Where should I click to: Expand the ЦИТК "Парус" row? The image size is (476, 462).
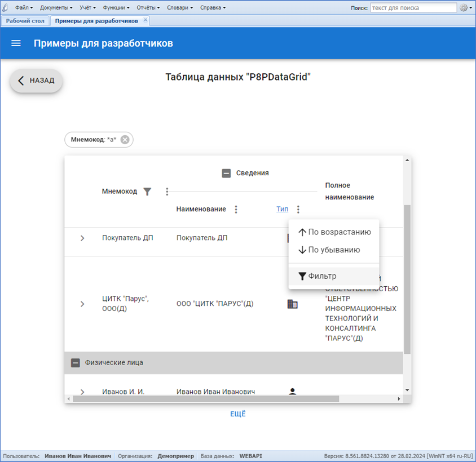[82, 304]
